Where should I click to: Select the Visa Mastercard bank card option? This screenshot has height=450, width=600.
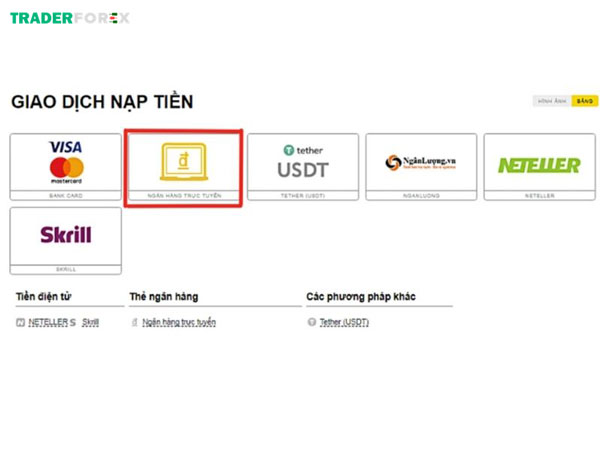(x=66, y=167)
